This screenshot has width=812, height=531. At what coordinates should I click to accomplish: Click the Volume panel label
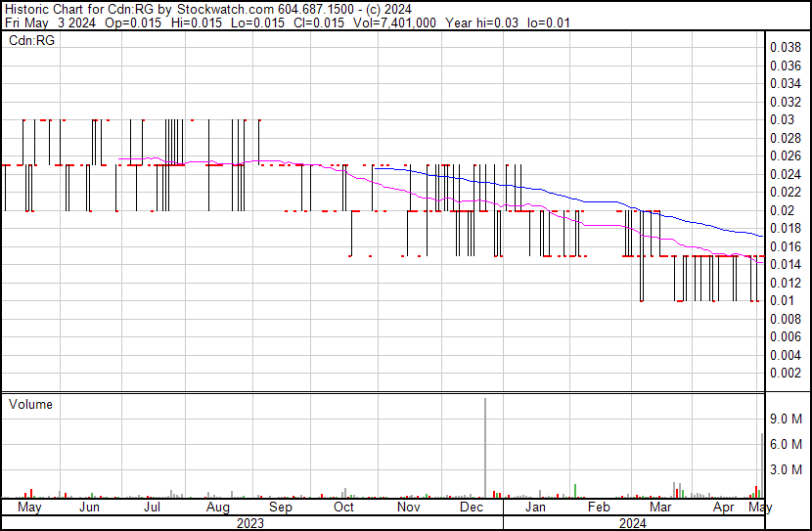(x=30, y=404)
